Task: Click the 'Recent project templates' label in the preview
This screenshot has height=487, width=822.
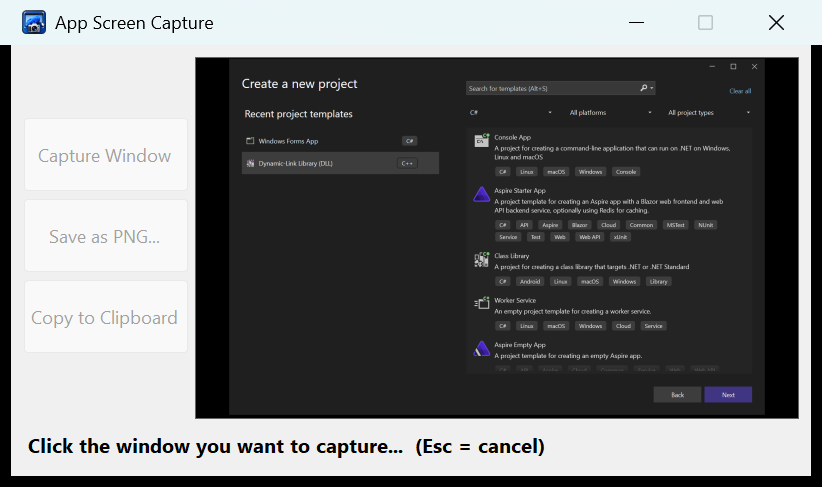Action: click(298, 114)
